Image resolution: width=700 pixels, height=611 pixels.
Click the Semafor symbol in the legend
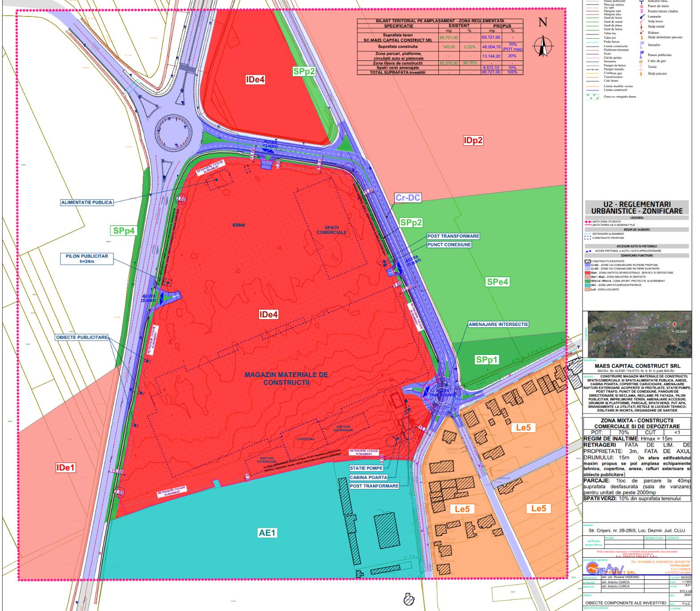click(641, 45)
